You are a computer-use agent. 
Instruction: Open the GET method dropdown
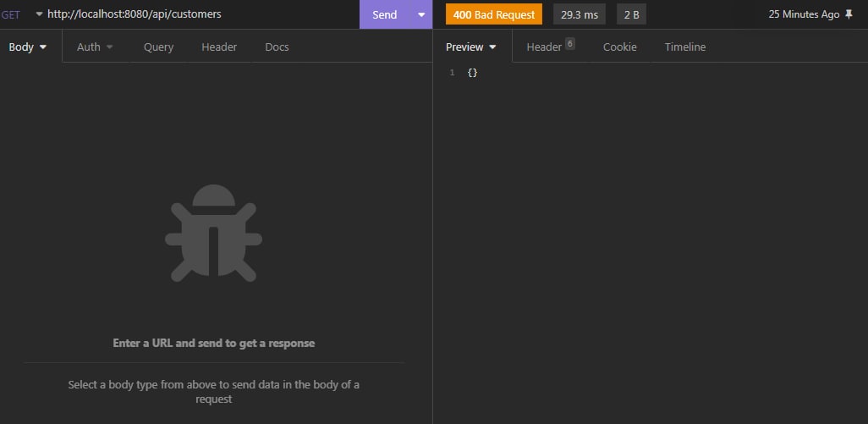pos(21,14)
